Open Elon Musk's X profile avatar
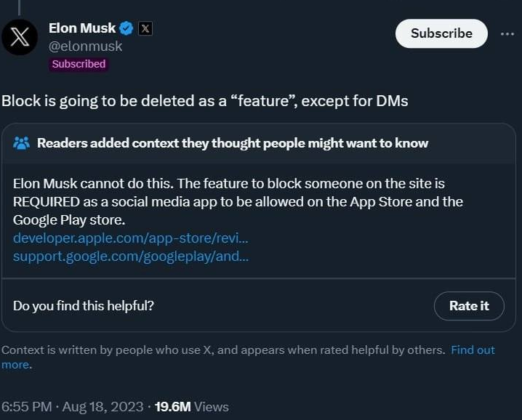Image resolution: width=522 pixels, height=420 pixels. [20, 37]
